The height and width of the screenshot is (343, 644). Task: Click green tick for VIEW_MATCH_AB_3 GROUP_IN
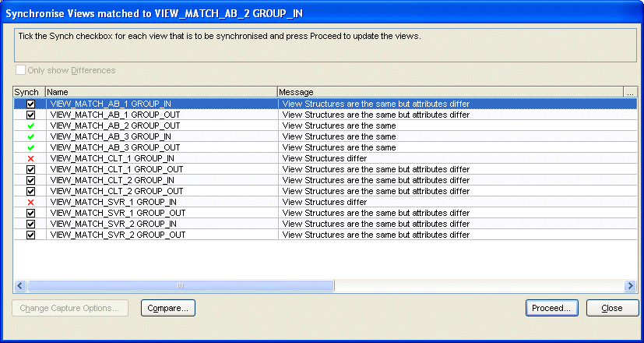(x=30, y=136)
